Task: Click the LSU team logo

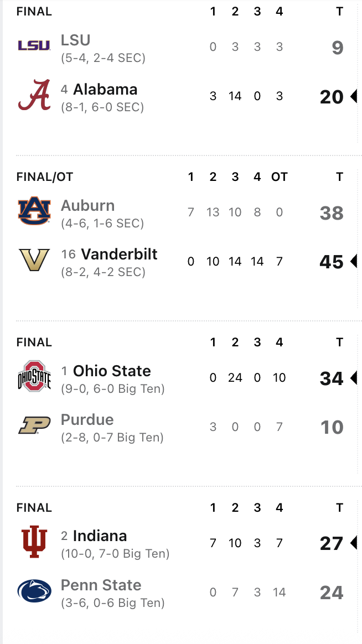Action: [34, 46]
